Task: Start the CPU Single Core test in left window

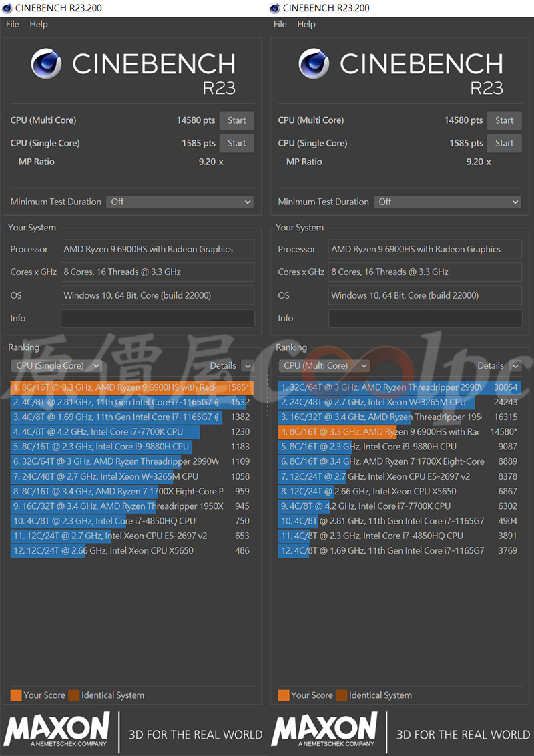Action: [x=236, y=143]
